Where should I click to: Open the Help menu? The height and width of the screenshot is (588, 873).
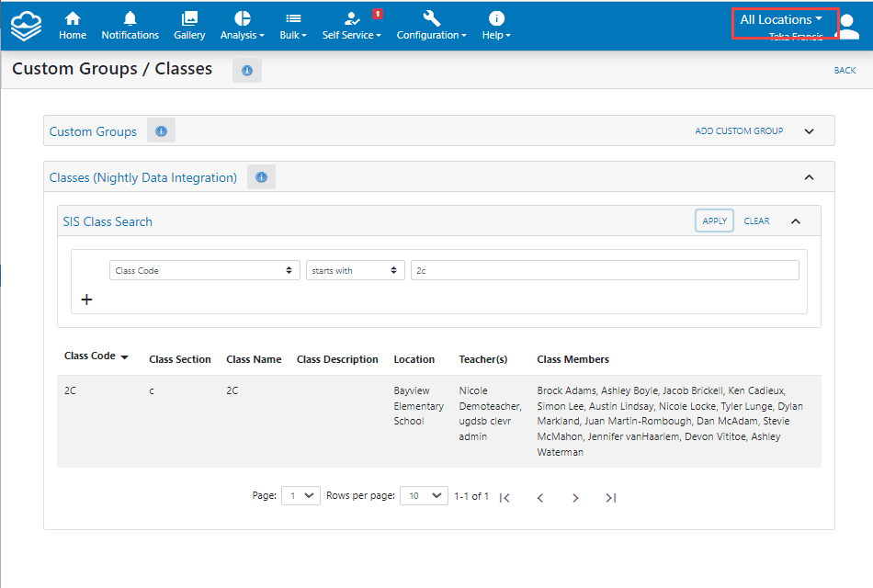(496, 26)
